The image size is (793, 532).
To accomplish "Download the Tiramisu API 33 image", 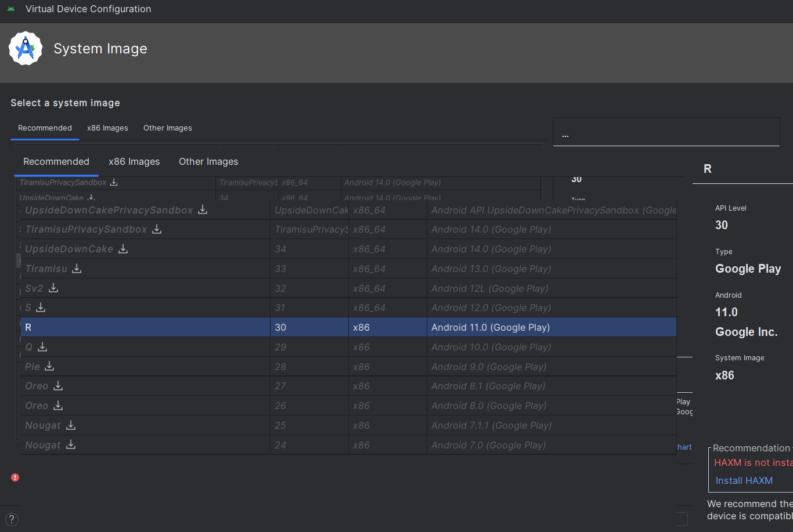I will pos(77,269).
